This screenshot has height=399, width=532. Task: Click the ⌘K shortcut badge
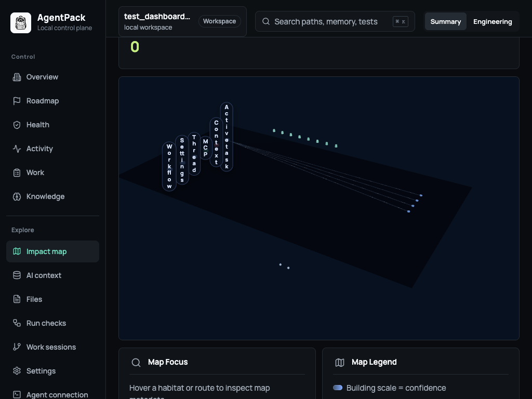click(401, 21)
